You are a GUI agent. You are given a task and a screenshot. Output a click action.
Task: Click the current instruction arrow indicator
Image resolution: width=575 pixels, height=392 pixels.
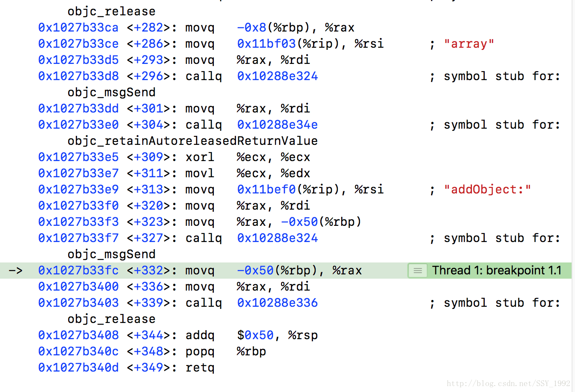coord(15,271)
